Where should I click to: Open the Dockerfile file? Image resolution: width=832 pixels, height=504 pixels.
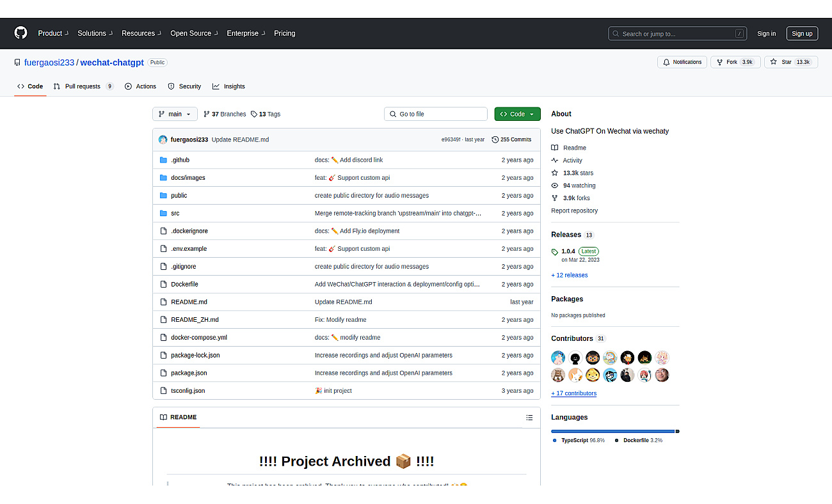tap(184, 284)
